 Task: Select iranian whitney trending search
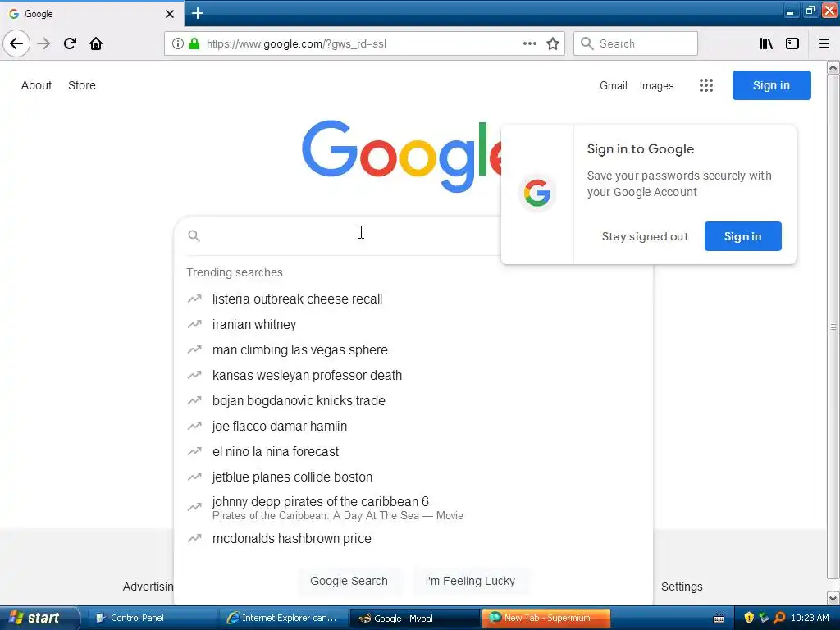413,324
